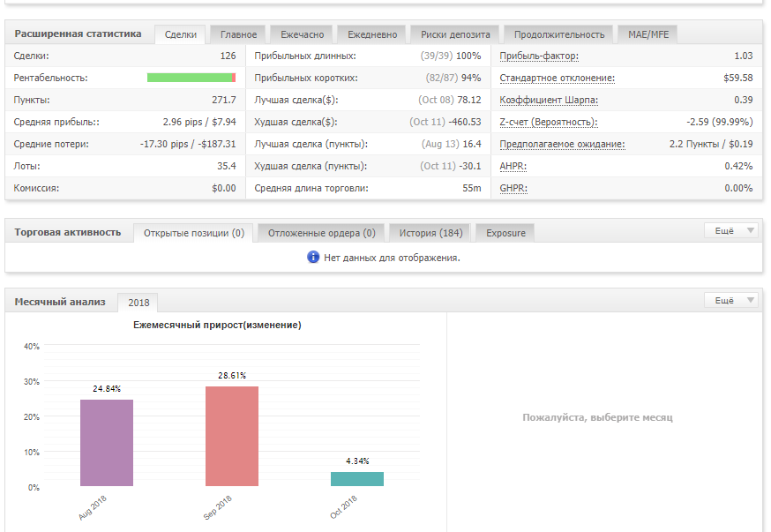Click the Средние потери value -17.30 pips / -$187.31
Viewport: 771px width, 532px height.
[188, 144]
